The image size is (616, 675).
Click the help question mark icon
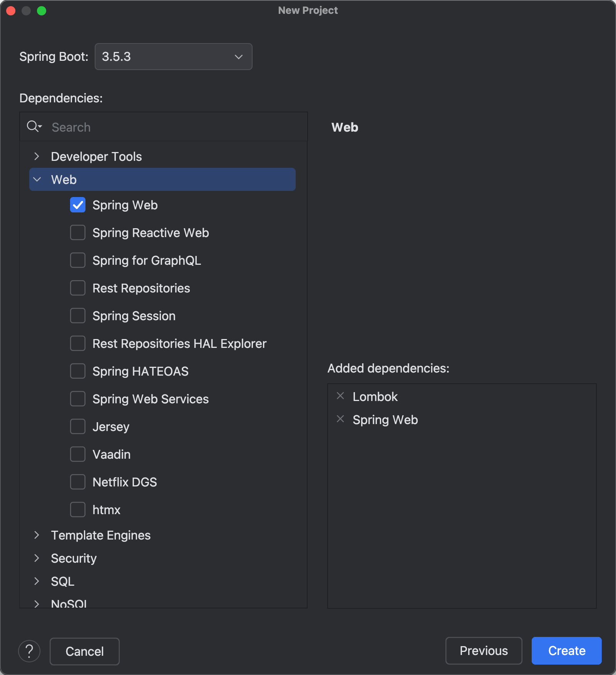tap(29, 651)
